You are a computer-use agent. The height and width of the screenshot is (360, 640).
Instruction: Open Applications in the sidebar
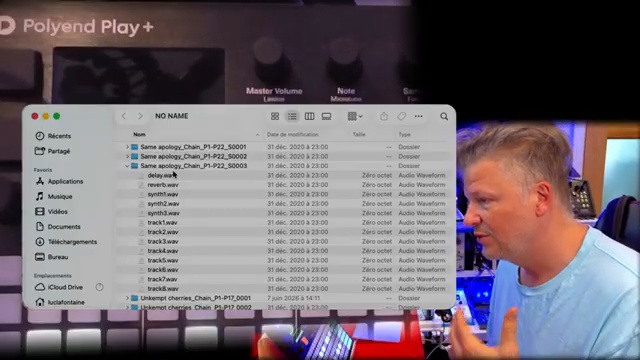[x=59, y=181]
